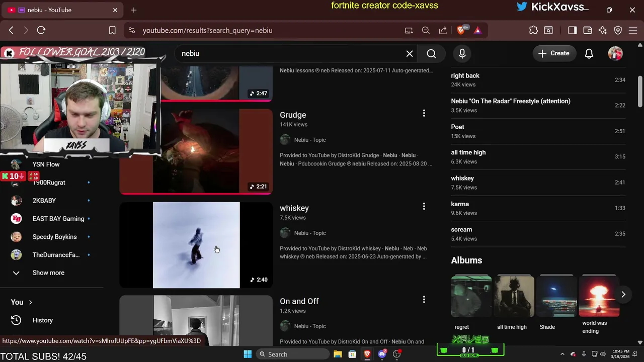Open the account avatar menu
Image resolution: width=644 pixels, height=362 pixels.
[615, 53]
